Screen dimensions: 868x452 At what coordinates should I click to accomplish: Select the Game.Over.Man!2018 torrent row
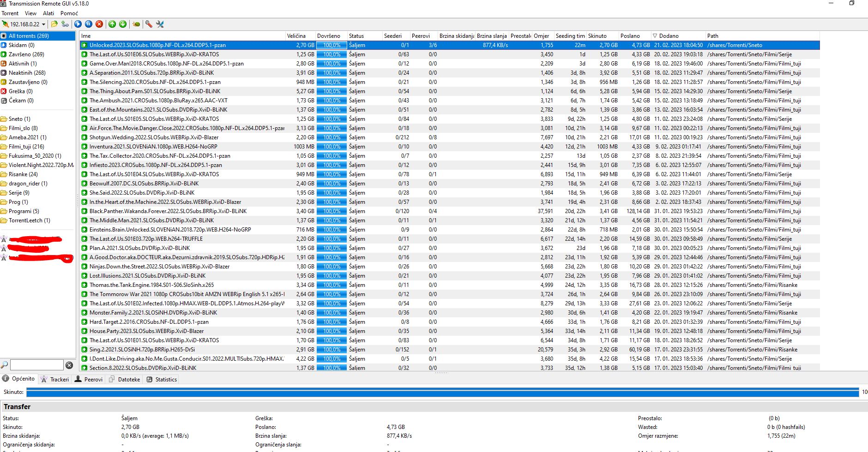[x=450, y=64]
